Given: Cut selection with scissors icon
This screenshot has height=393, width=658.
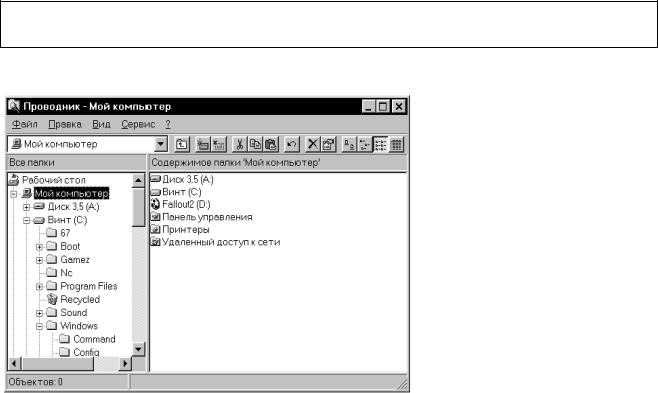Looking at the screenshot, I should (x=240, y=145).
